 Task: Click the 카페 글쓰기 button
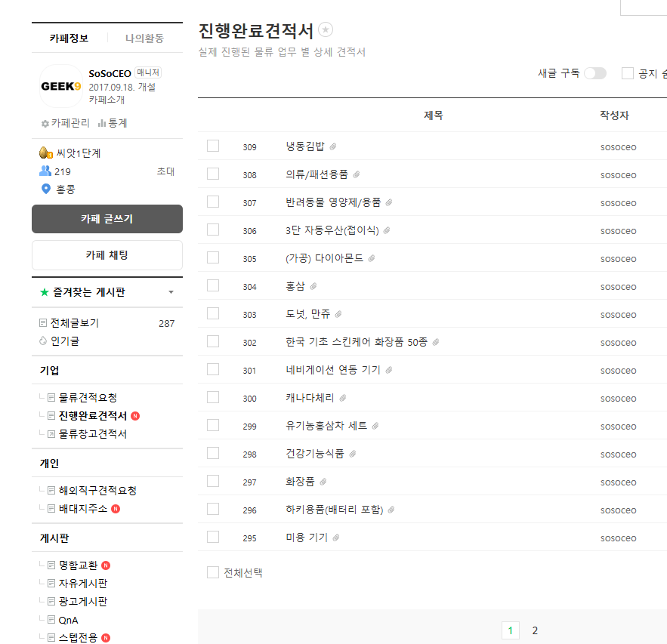pos(107,219)
